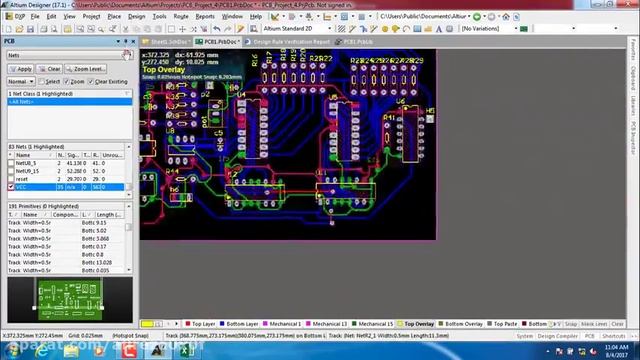The height and width of the screenshot is (360, 640).
Task: Click the move selection cross icon
Action: click(x=182, y=29)
